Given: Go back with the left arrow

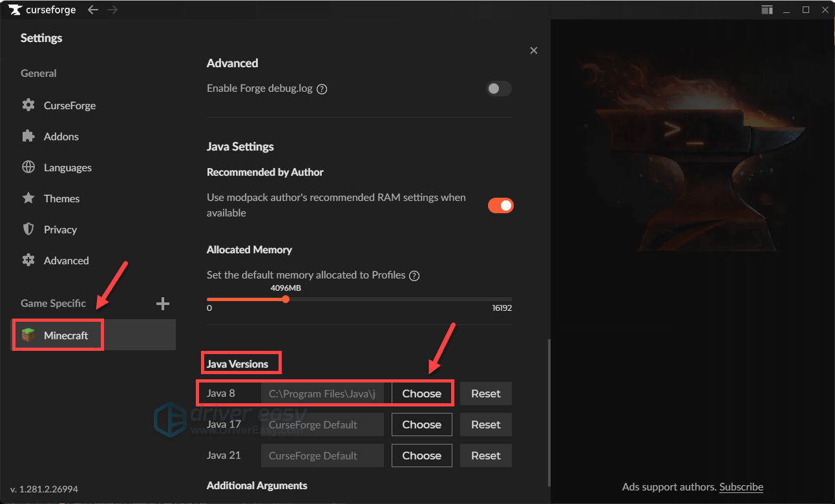Looking at the screenshot, I should pyautogui.click(x=93, y=10).
